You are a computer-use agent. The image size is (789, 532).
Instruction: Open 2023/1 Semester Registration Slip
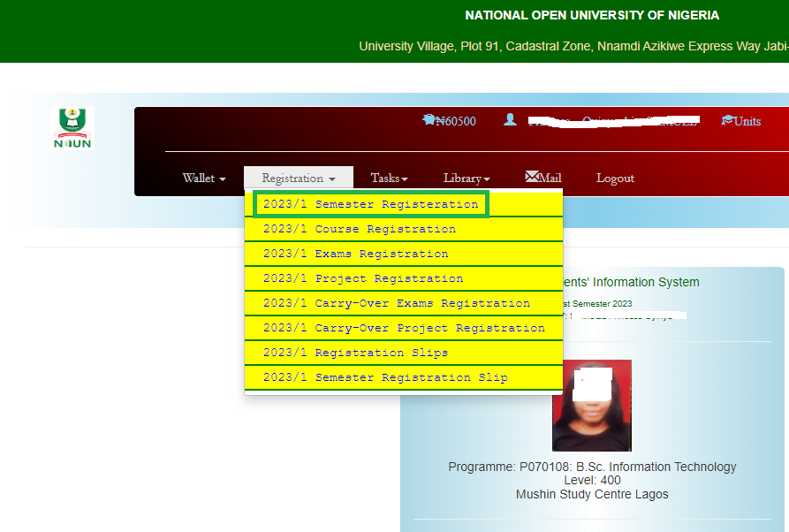pyautogui.click(x=404, y=377)
